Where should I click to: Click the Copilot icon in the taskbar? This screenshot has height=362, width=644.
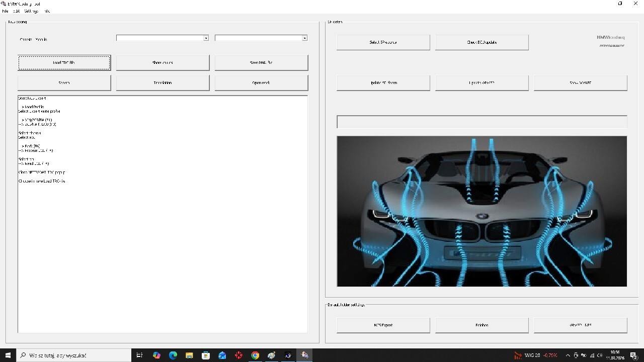156,355
